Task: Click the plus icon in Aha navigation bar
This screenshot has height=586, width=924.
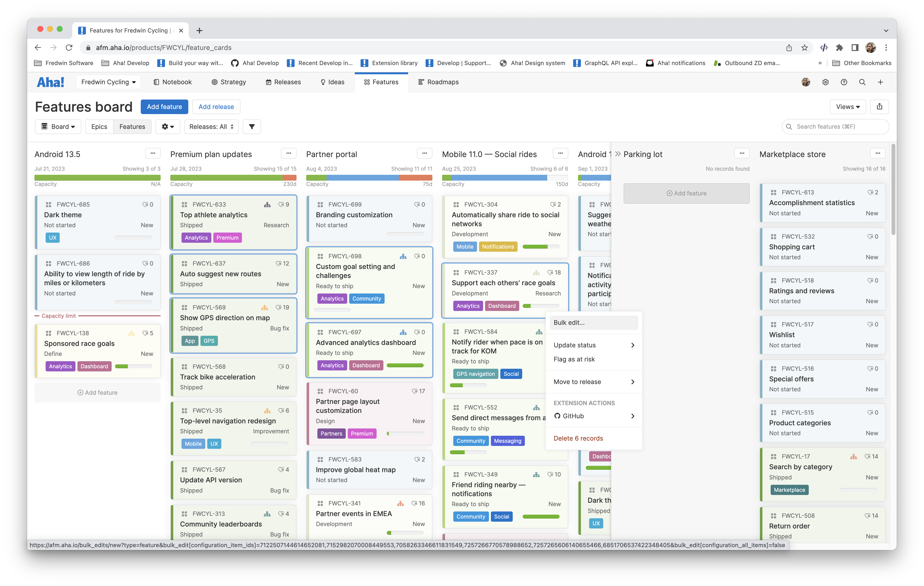Action: (881, 82)
